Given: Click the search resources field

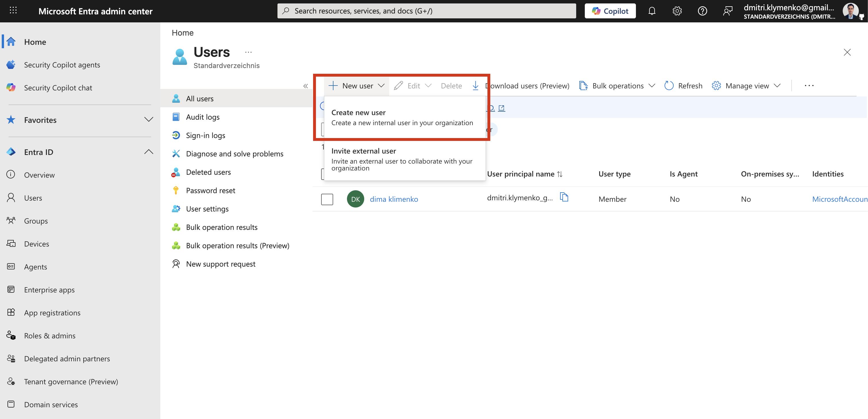Looking at the screenshot, I should tap(426, 11).
